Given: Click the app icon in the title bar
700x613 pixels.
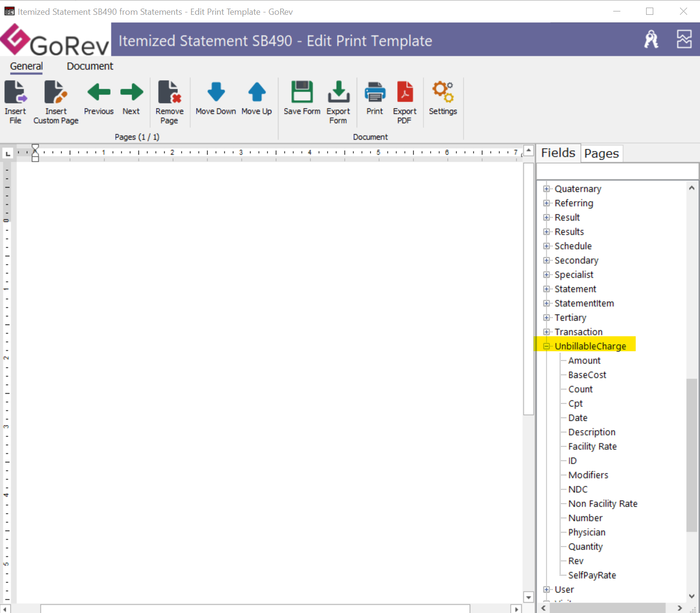Looking at the screenshot, I should click(9, 11).
